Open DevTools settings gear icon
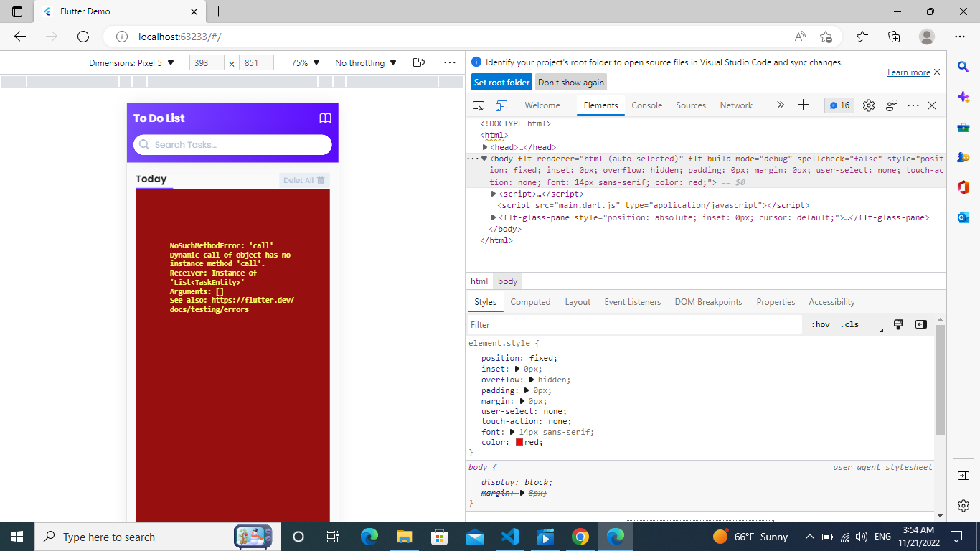 (869, 105)
